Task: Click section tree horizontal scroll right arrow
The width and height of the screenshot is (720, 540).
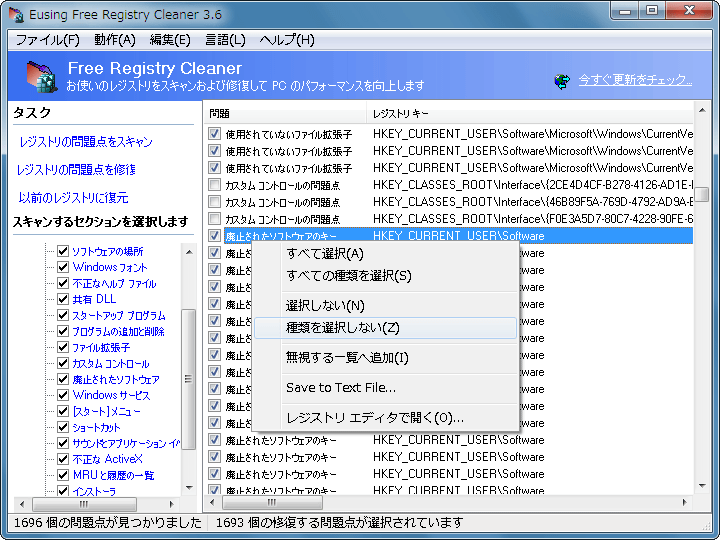Action: (x=172, y=504)
